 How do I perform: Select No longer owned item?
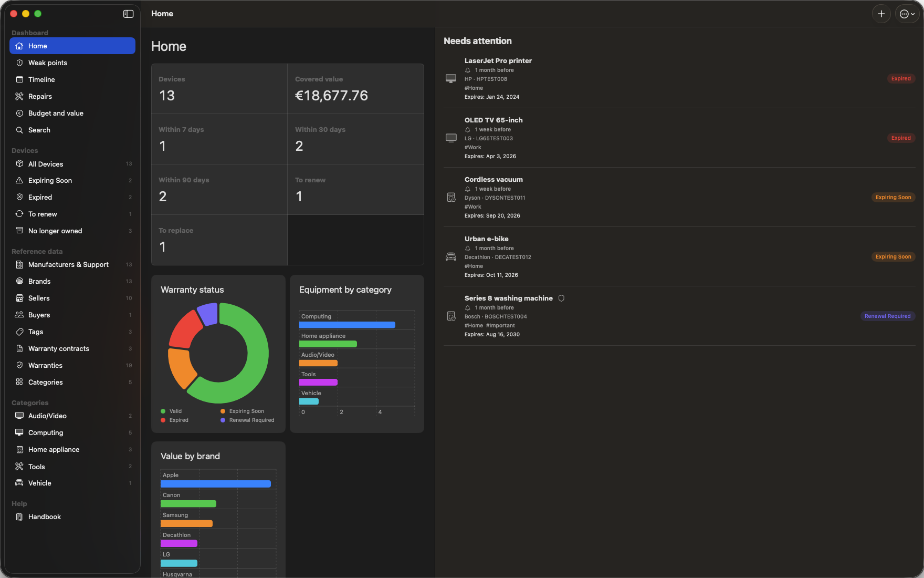[72, 231]
